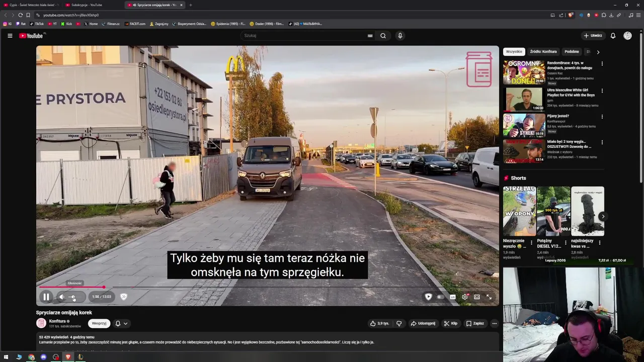Screen dimensions: 644x362
Task: Reload the page with browser refresh button
Action: point(20,15)
